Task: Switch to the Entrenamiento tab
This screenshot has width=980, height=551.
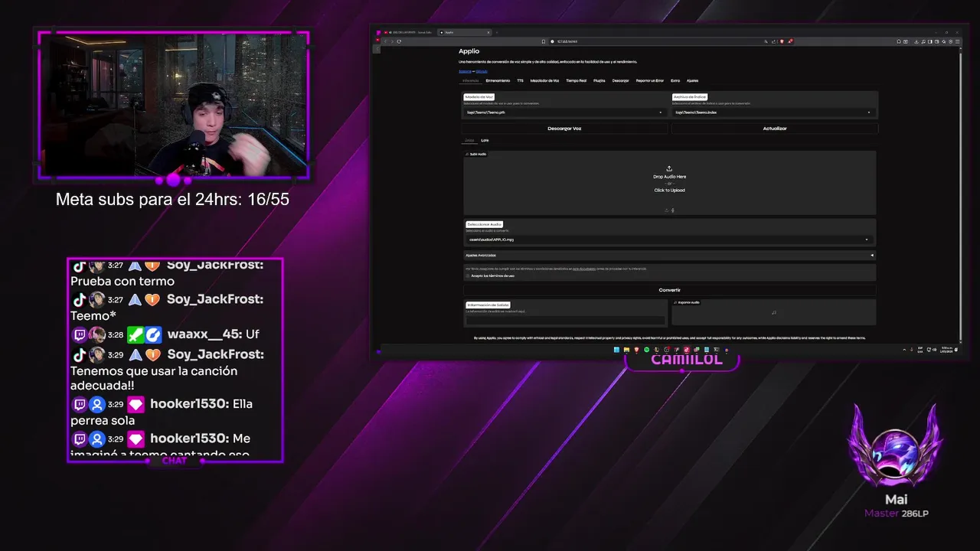Action: click(x=498, y=80)
